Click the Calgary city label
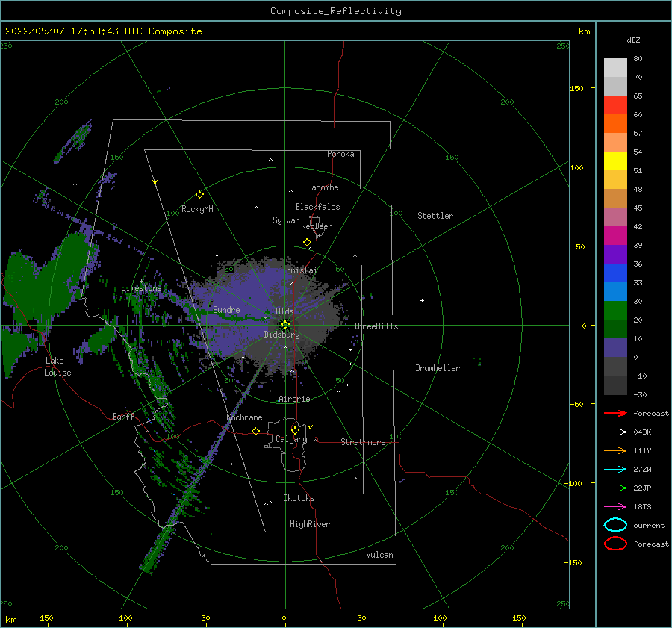The height and width of the screenshot is (628, 672). coord(291,439)
